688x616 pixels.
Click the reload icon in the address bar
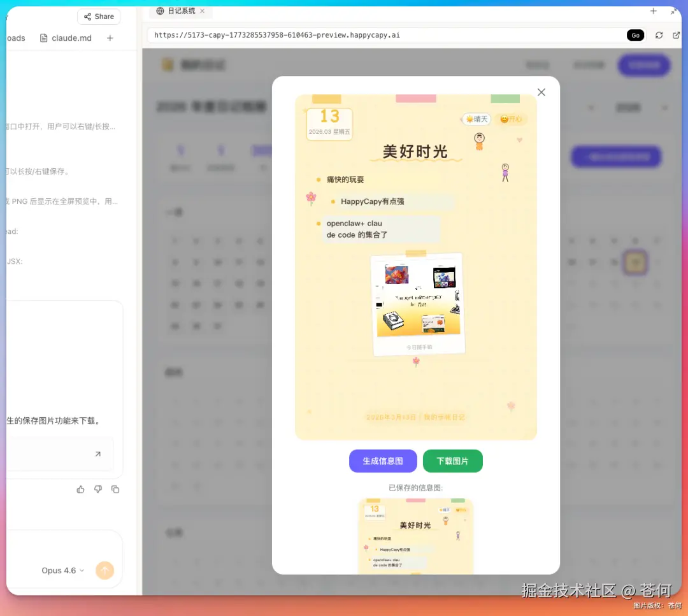tap(659, 35)
